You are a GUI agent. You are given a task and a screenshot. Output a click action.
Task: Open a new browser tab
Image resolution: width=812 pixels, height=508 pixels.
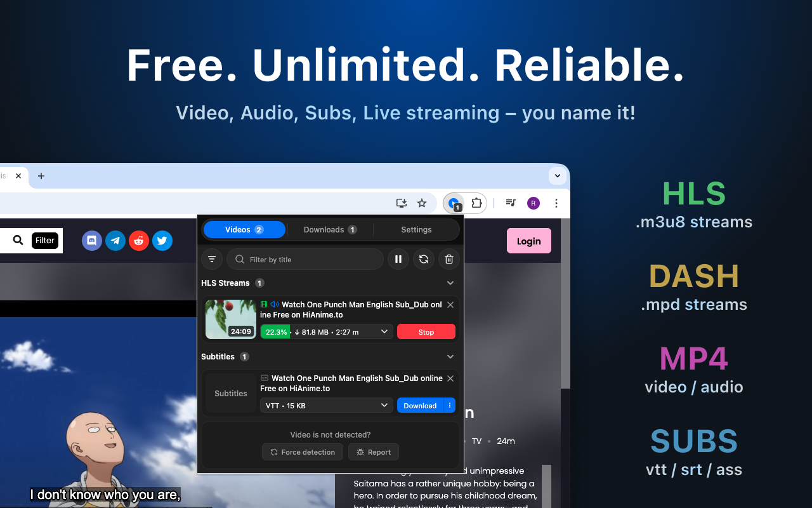point(41,176)
